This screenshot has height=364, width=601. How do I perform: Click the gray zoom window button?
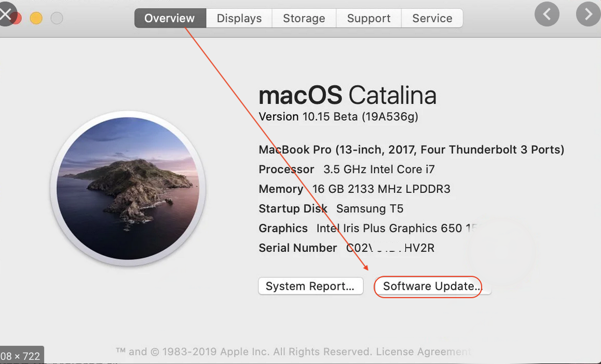(57, 18)
